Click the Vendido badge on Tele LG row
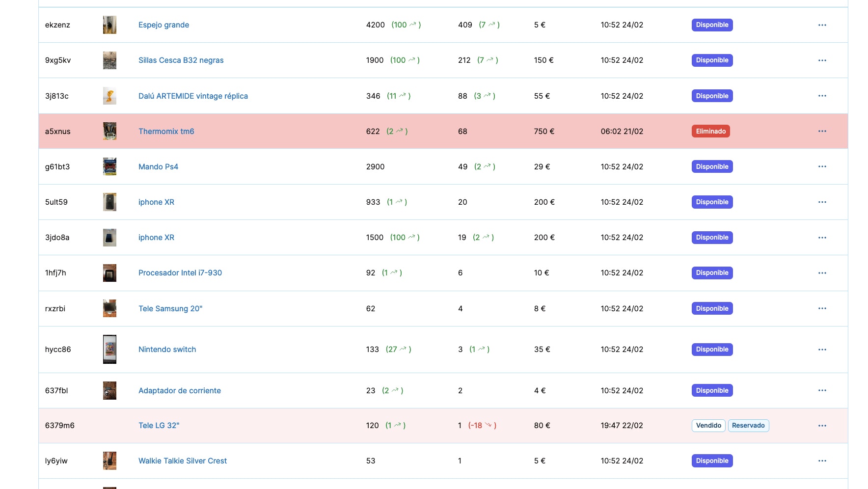 tap(708, 426)
